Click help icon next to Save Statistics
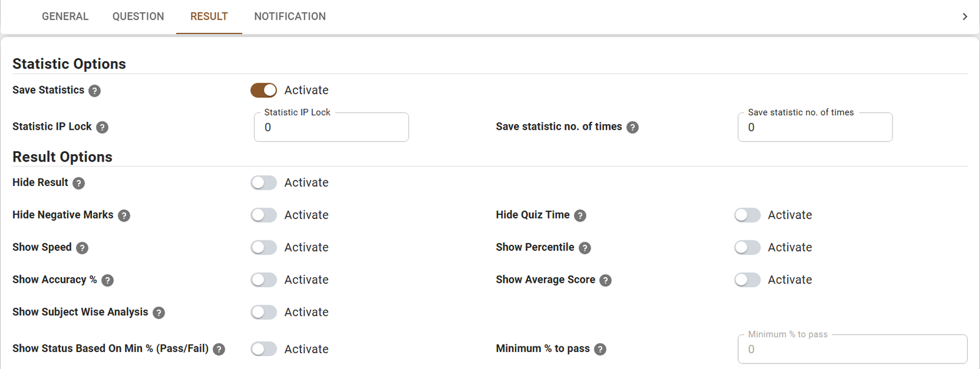This screenshot has height=369, width=980. click(x=94, y=91)
